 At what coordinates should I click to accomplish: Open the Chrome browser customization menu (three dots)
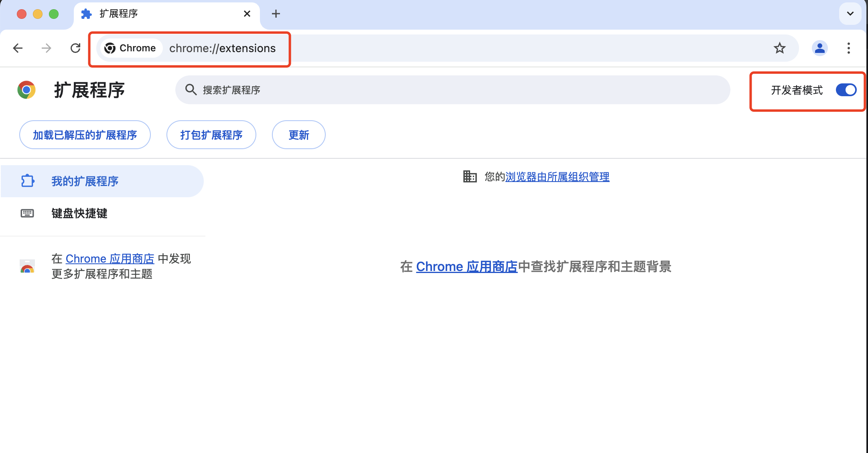(x=849, y=48)
